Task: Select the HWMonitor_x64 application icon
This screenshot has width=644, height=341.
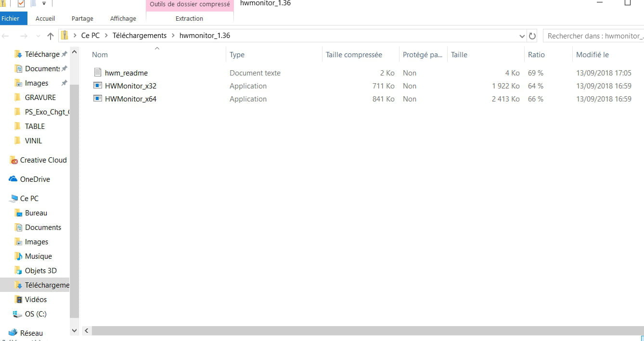Action: (97, 99)
